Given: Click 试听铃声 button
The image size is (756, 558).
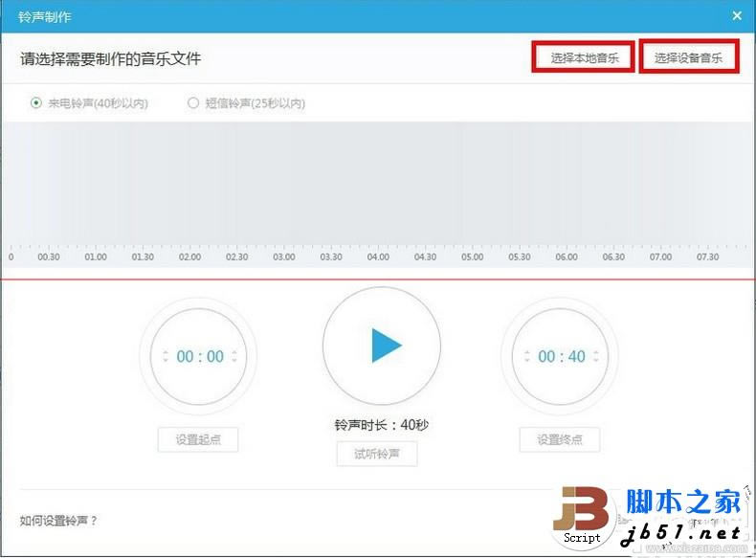Looking at the screenshot, I should pyautogui.click(x=377, y=454).
